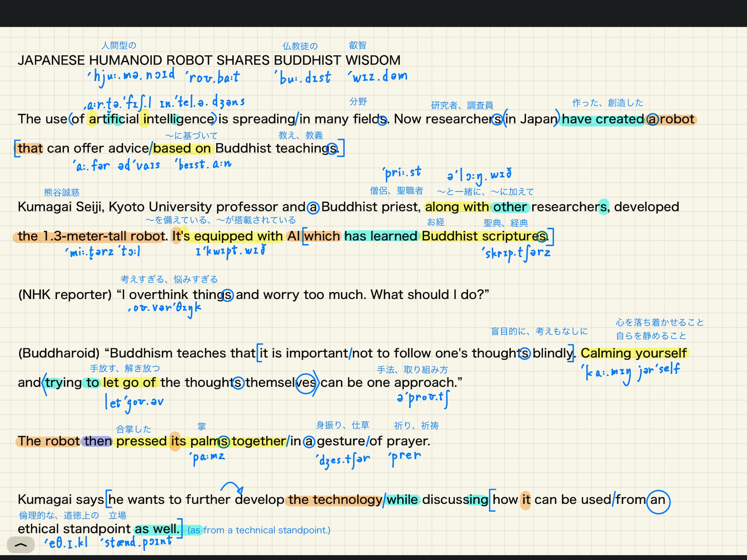Viewport: 747px width, 560px height.
Task: Tap the yellow-highlighted phrase 'Calming yourself'
Action: (x=634, y=353)
